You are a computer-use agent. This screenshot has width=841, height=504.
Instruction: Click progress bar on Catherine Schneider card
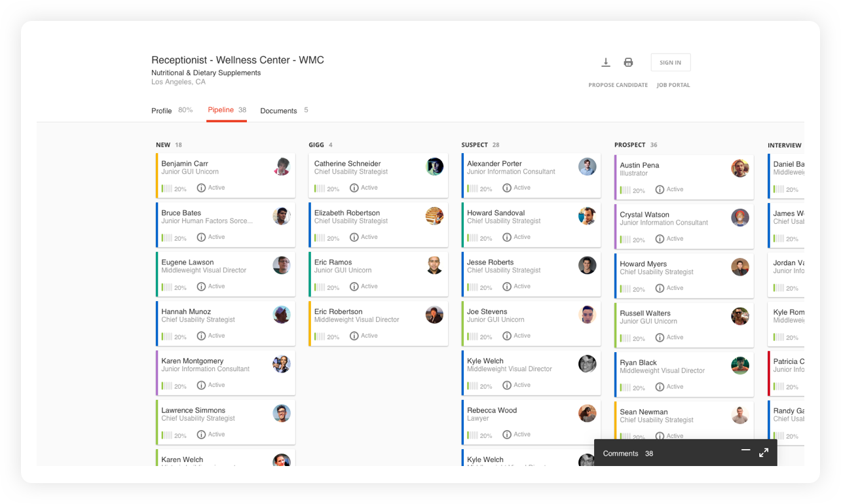coord(320,189)
